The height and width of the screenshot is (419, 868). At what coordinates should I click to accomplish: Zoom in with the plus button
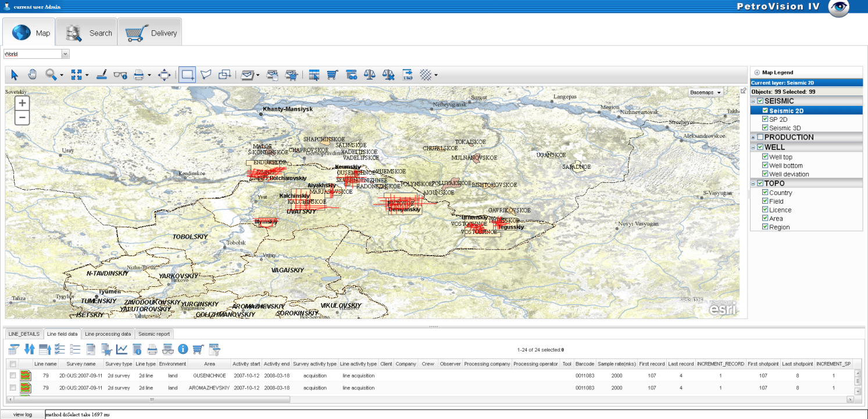tap(22, 103)
